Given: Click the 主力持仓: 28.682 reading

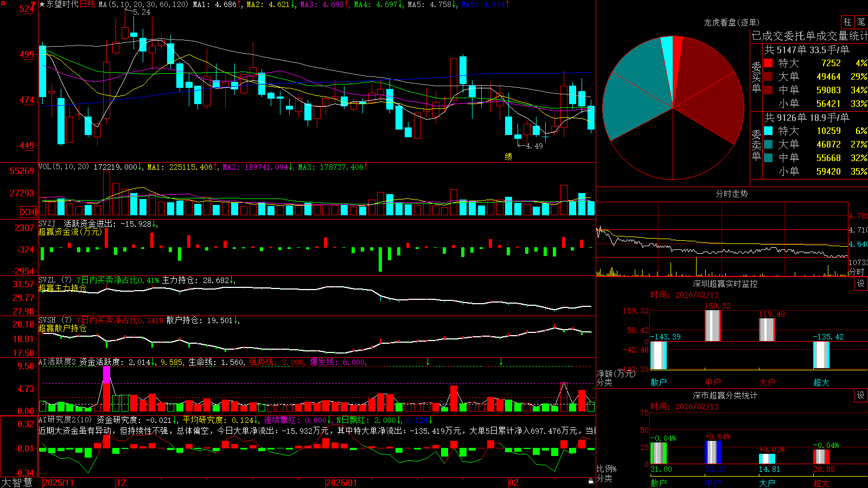Looking at the screenshot, I should coord(199,280).
